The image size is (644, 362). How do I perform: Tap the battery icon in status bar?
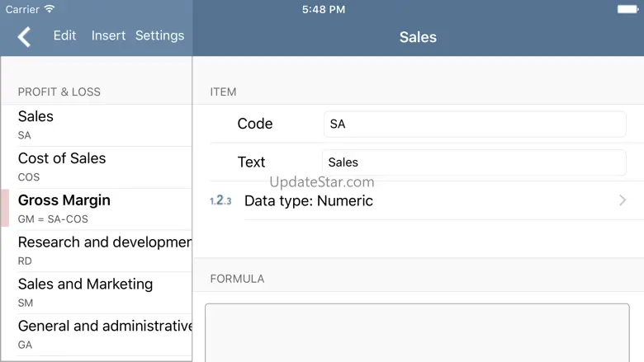tap(627, 9)
